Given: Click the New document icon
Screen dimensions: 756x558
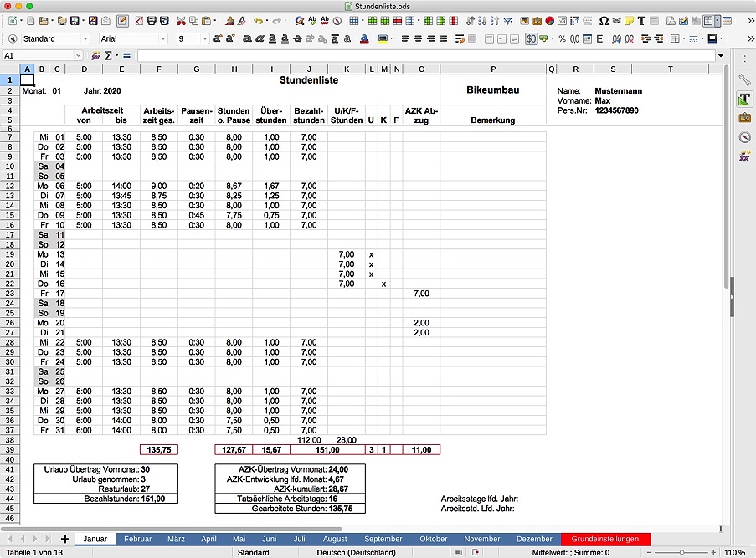Looking at the screenshot, I should 12,21.
